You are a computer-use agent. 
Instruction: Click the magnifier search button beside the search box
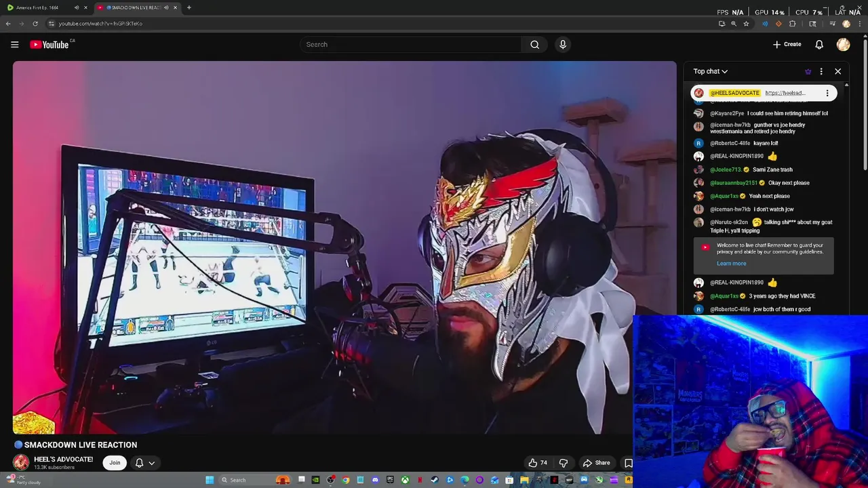(535, 45)
